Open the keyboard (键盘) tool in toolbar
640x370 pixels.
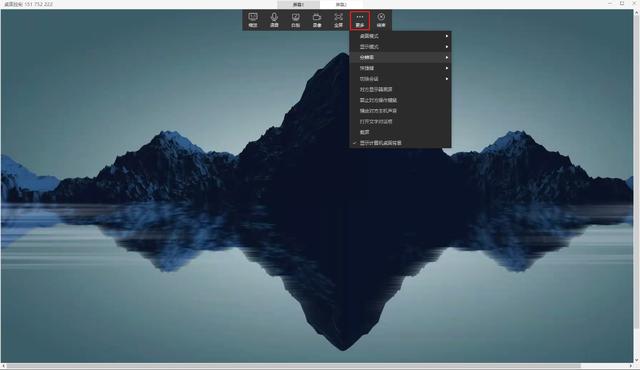[253, 20]
